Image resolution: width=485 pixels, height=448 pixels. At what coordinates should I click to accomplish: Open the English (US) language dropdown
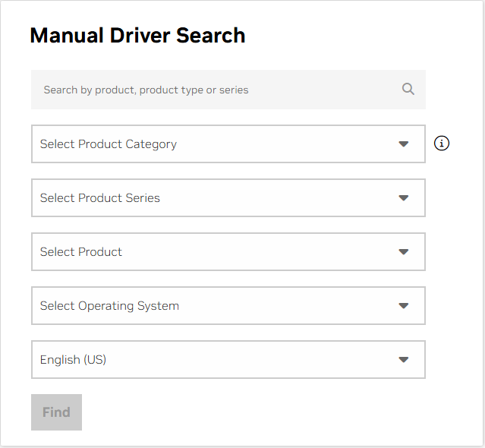(228, 359)
